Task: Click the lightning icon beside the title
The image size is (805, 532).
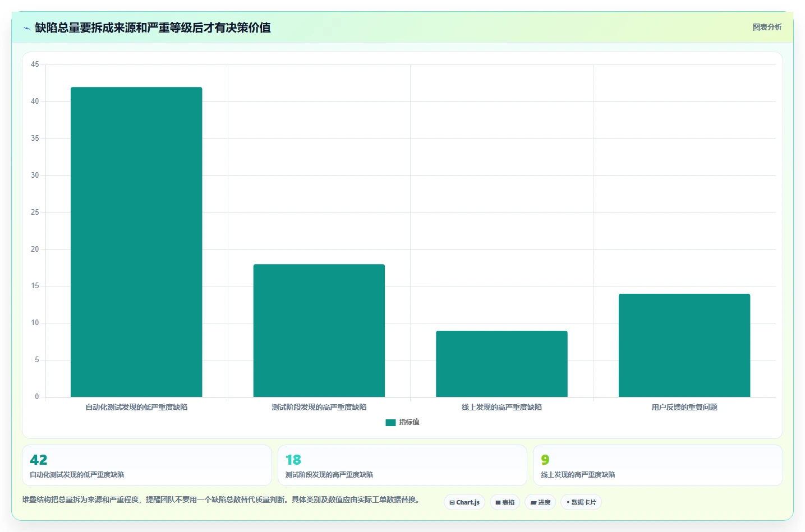Action: 26,28
